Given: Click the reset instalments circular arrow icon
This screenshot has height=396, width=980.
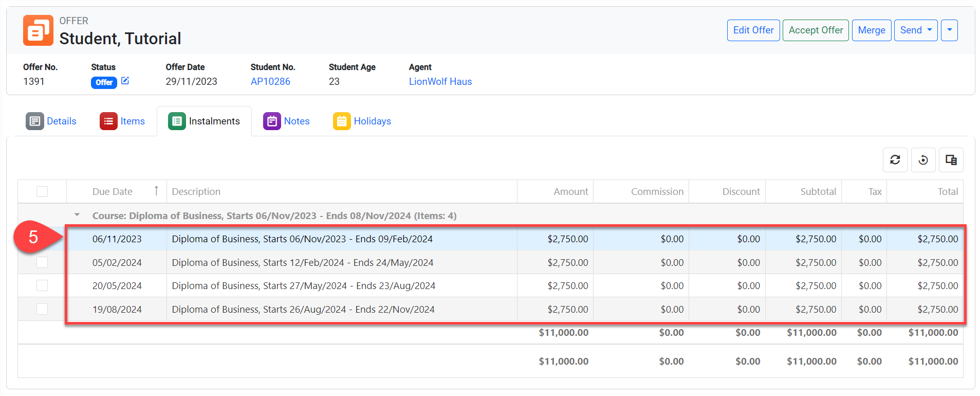Looking at the screenshot, I should point(923,160).
